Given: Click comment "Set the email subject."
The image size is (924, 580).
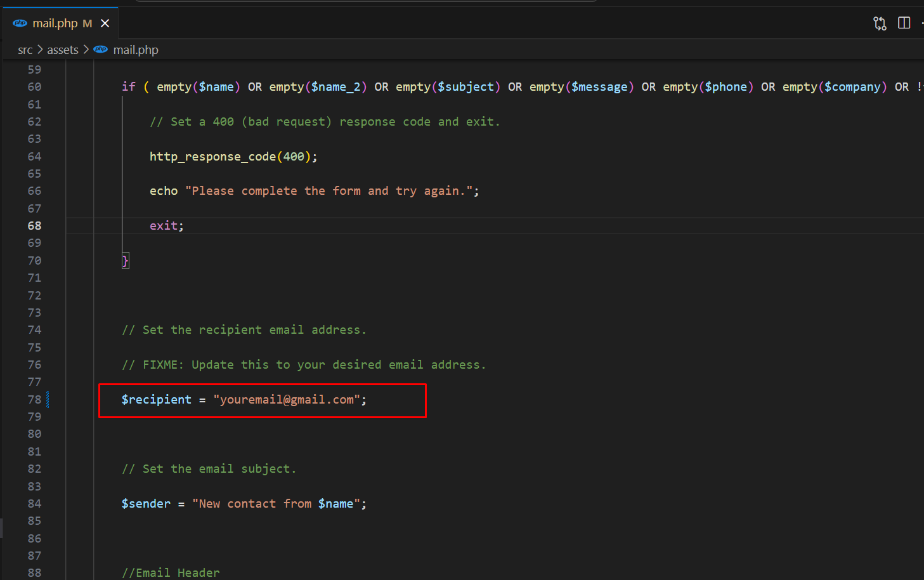Looking at the screenshot, I should (209, 469).
